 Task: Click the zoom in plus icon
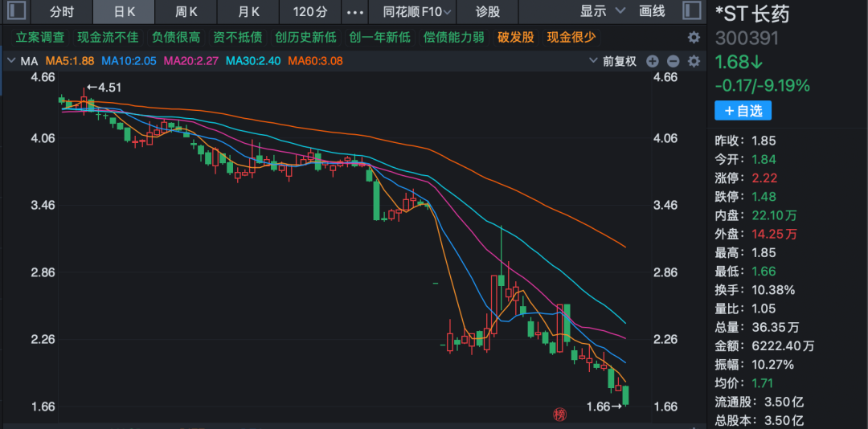[653, 61]
